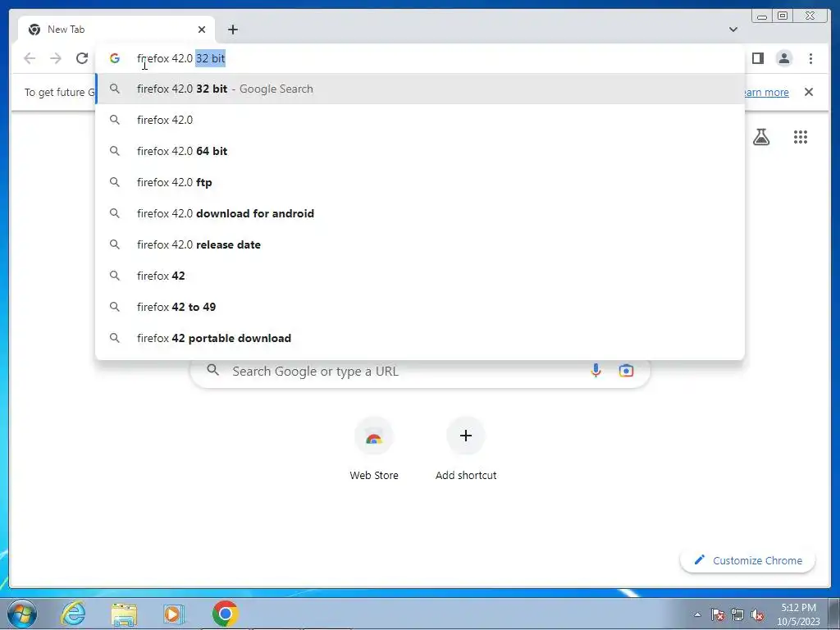Image resolution: width=840 pixels, height=630 pixels.
Task: Show hidden tray icons arrow
Action: 697,614
